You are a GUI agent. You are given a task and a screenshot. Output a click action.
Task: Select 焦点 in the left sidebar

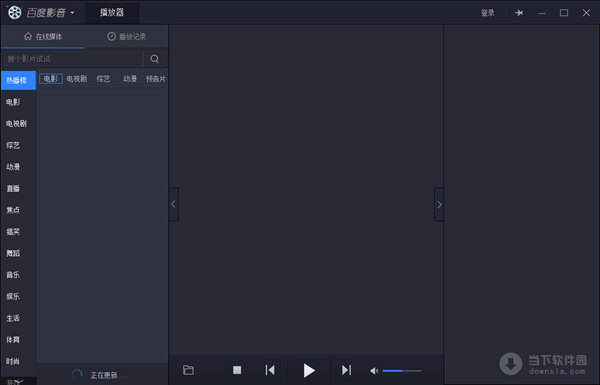13,210
